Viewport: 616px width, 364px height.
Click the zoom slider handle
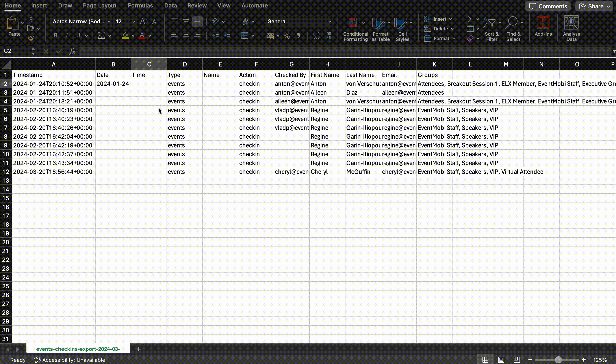tap(558, 360)
